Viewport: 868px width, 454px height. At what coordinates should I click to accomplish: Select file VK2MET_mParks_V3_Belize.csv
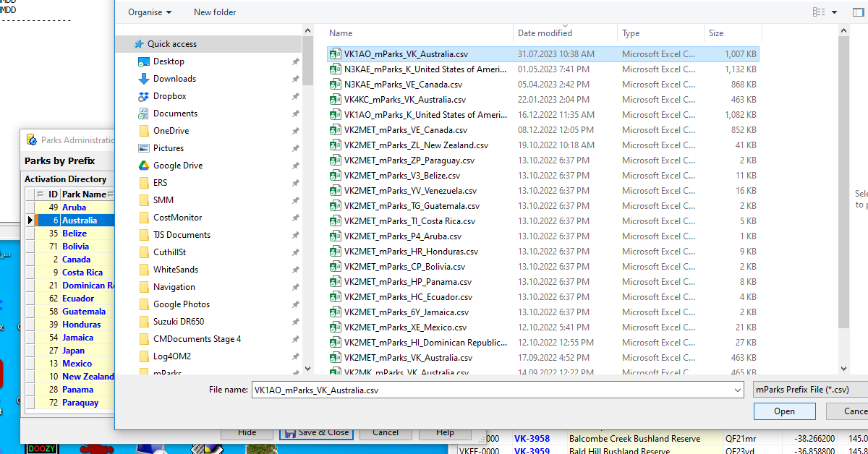[x=542, y=176]
